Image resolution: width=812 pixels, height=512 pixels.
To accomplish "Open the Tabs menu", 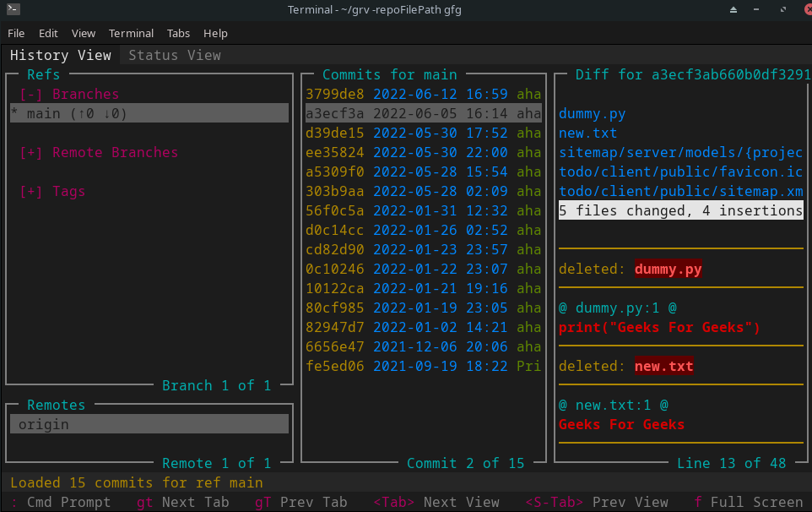I will point(178,33).
